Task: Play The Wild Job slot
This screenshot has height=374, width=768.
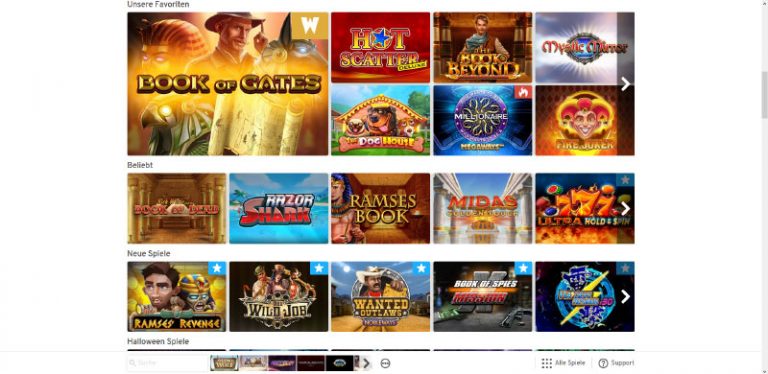Action: pyautogui.click(x=279, y=296)
